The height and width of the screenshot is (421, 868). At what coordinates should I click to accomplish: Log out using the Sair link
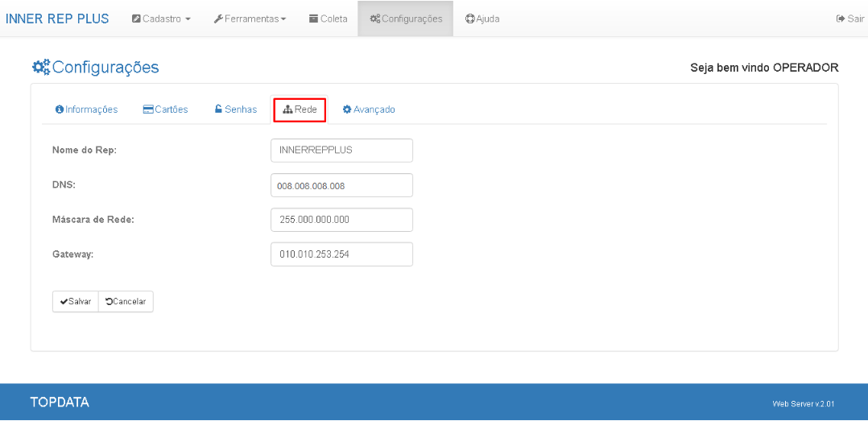[850, 19]
